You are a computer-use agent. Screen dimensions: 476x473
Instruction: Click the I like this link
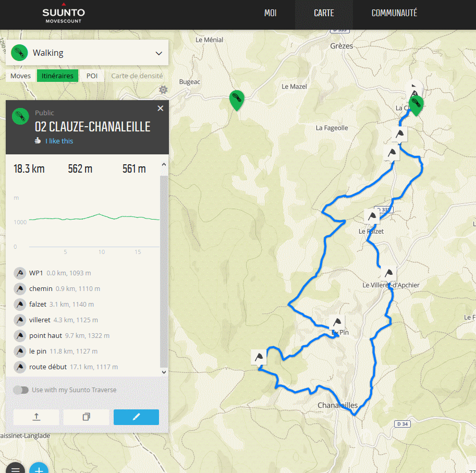tap(59, 141)
